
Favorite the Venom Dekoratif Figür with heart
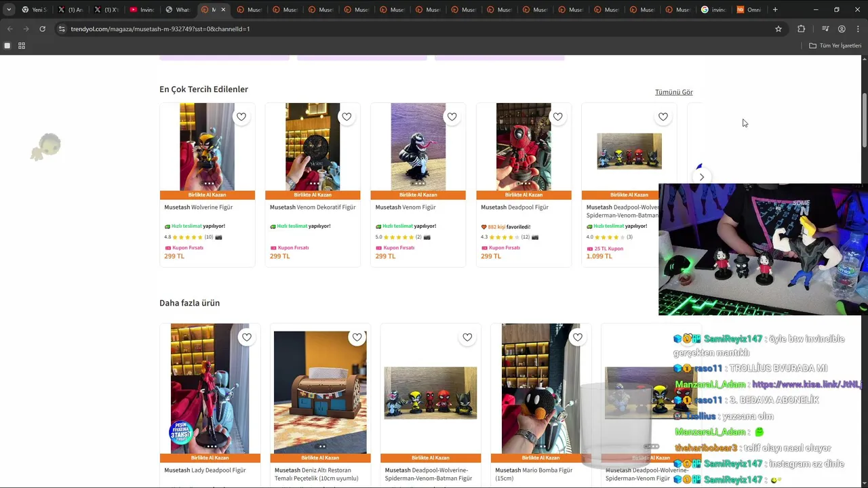coord(347,117)
